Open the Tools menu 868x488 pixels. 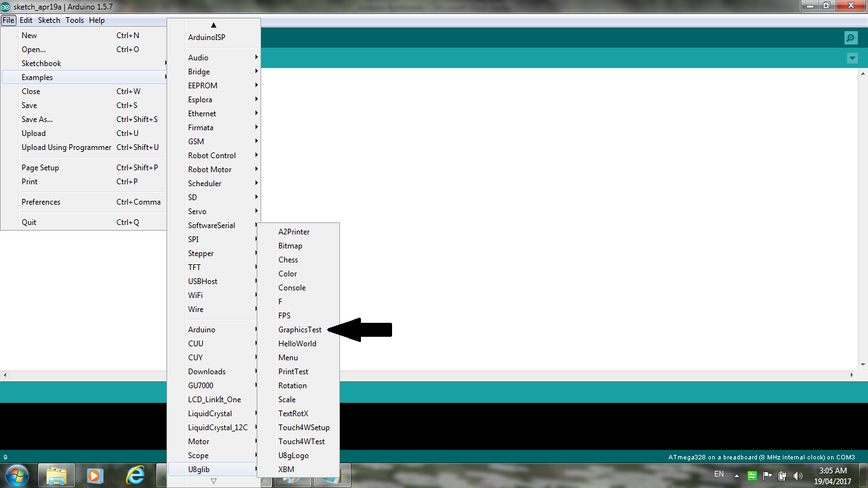[x=74, y=20]
